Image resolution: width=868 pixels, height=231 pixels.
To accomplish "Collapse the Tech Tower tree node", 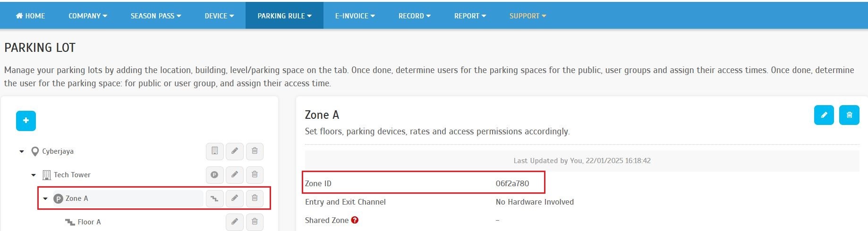I will click(34, 175).
